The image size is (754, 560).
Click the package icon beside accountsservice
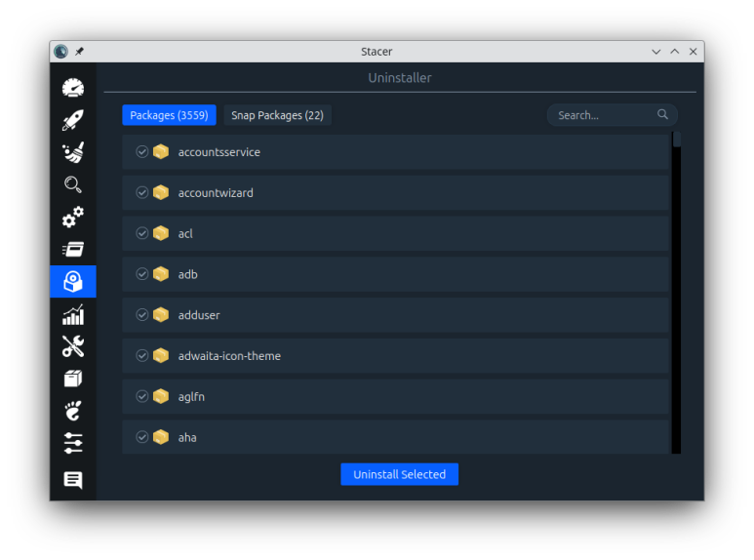[x=161, y=151]
